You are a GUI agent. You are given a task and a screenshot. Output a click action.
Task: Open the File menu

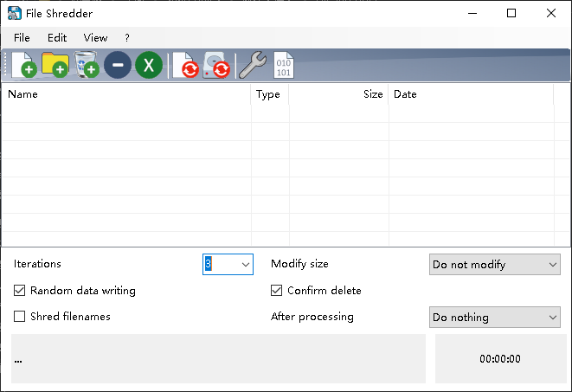tap(22, 38)
